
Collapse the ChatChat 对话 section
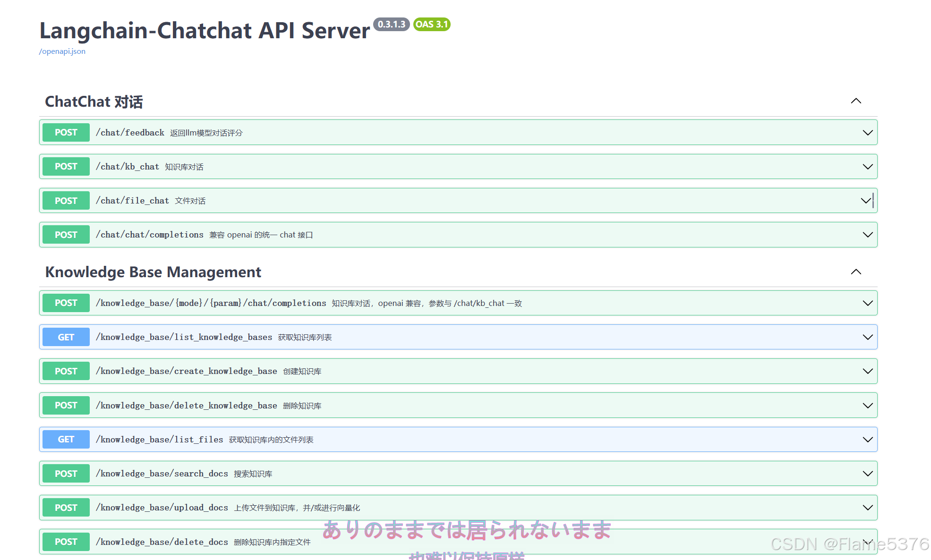click(x=855, y=101)
